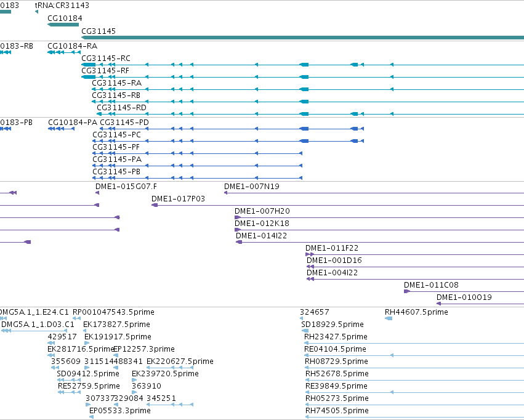
Task: Click the DME1-014I22 clone label
Action: 261,236
